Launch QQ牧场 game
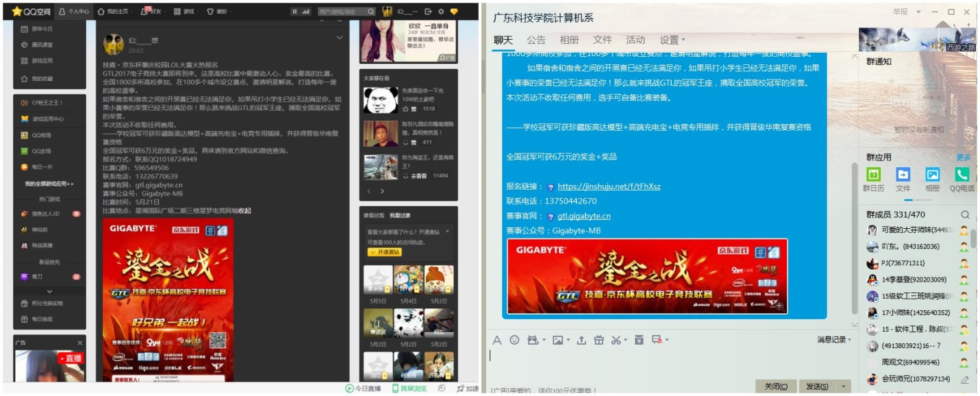This screenshot has height=396, width=980. (x=36, y=135)
